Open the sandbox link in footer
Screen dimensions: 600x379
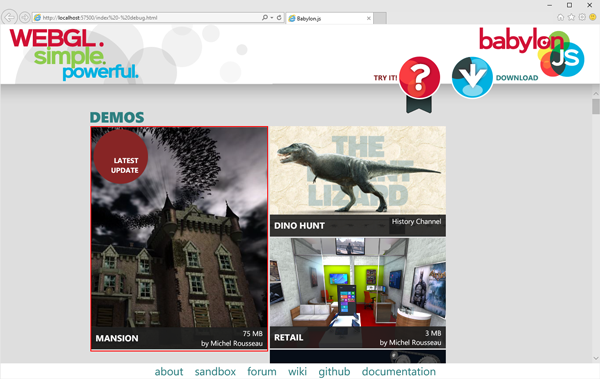tap(215, 372)
